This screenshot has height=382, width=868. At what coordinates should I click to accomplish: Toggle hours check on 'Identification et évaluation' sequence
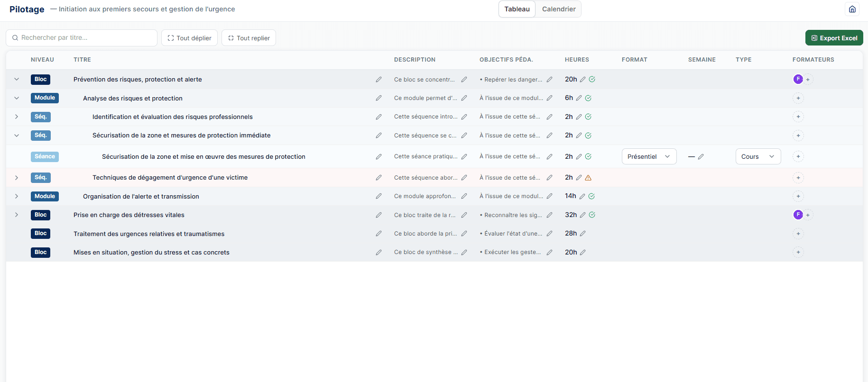(588, 117)
